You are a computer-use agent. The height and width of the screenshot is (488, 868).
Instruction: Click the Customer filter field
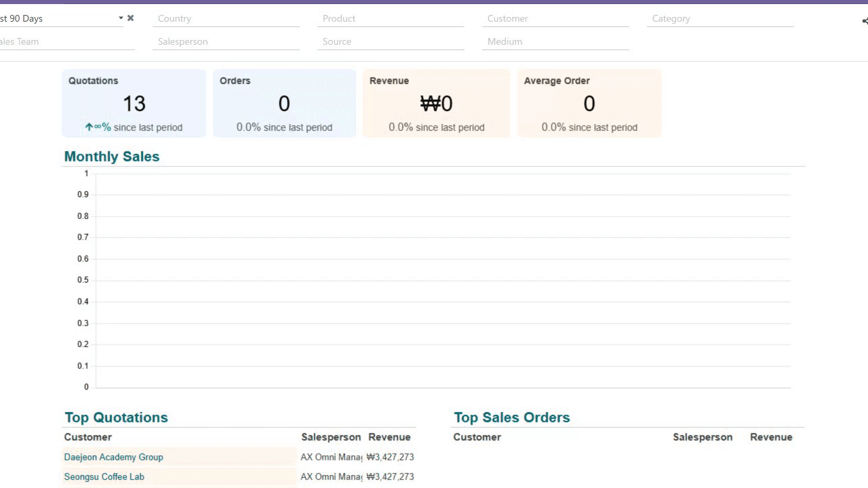pos(555,19)
